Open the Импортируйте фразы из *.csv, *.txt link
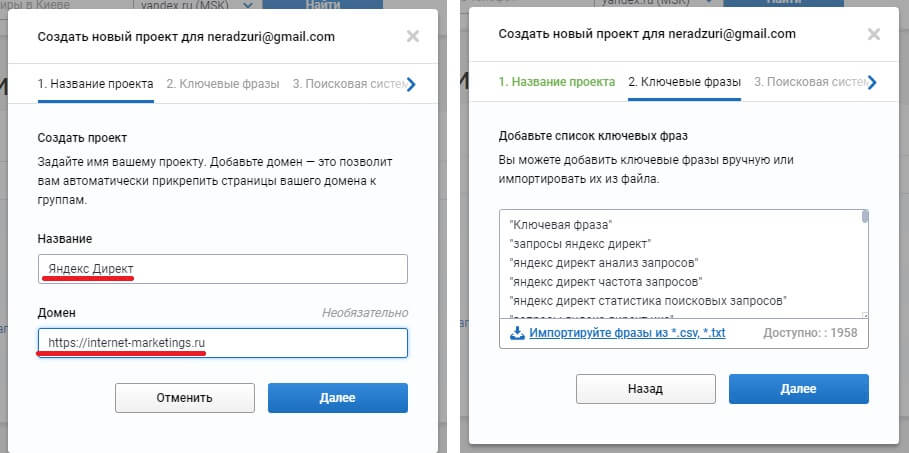The height and width of the screenshot is (453, 909). 628,333
